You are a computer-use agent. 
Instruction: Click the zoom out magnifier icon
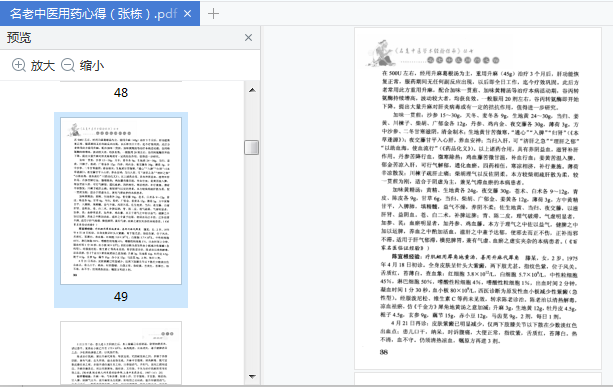click(68, 65)
